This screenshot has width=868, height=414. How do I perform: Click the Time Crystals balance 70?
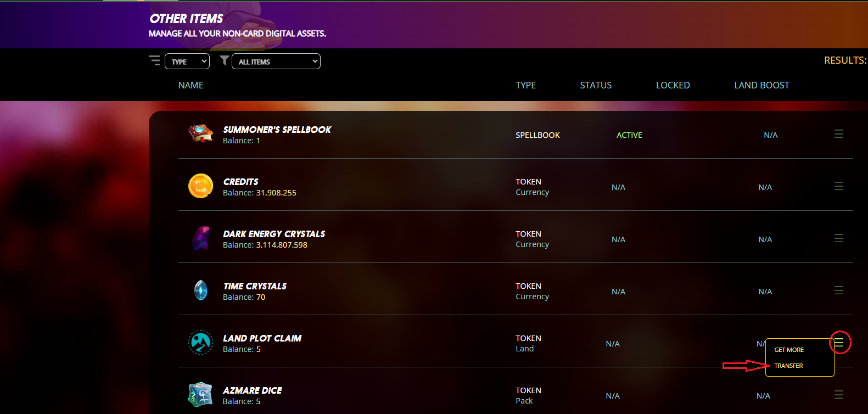click(261, 297)
